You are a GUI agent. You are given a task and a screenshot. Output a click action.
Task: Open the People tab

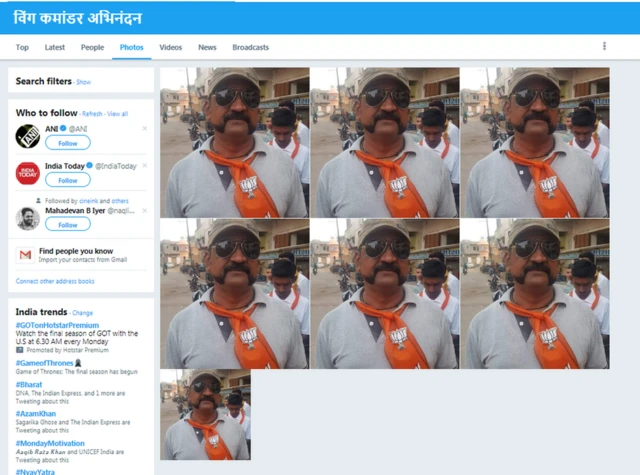[92, 47]
